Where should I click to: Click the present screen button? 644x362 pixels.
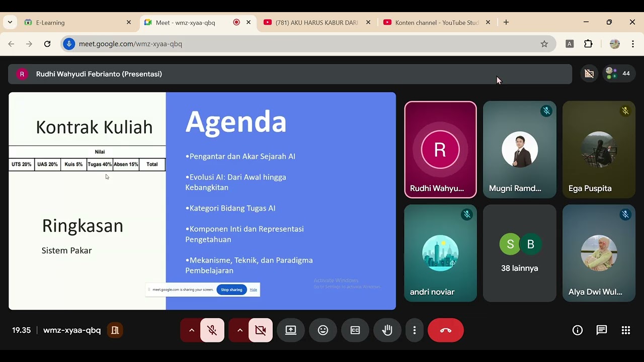[x=291, y=330]
